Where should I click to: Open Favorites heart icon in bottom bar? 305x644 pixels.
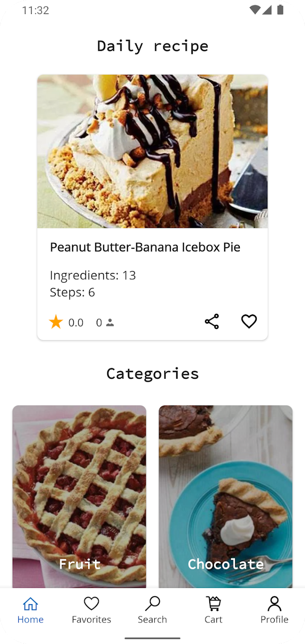91,604
